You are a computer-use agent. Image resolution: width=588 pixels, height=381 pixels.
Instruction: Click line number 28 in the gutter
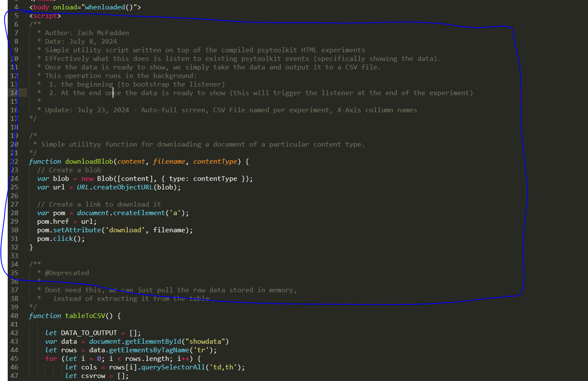pyautogui.click(x=14, y=213)
